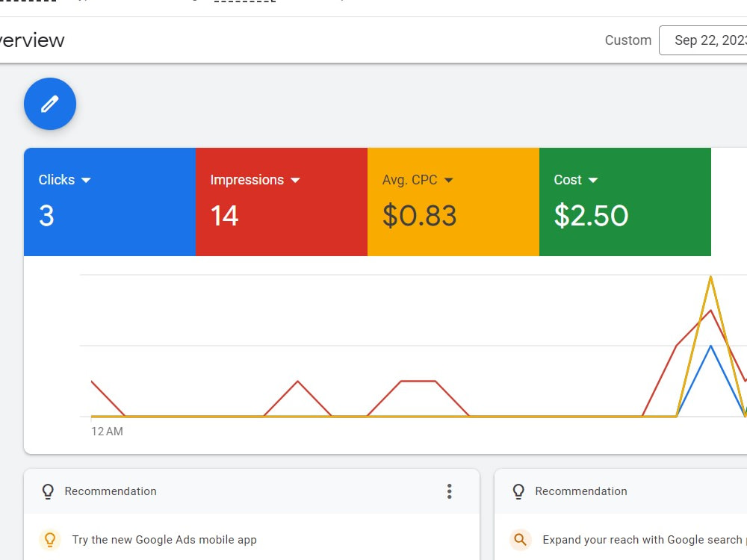Click the Overview page heading

[31, 40]
